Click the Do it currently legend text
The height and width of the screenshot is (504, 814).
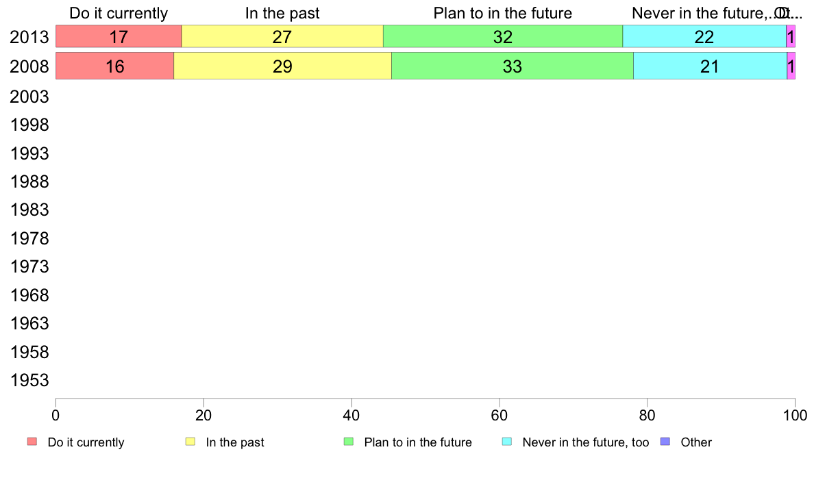tap(86, 442)
